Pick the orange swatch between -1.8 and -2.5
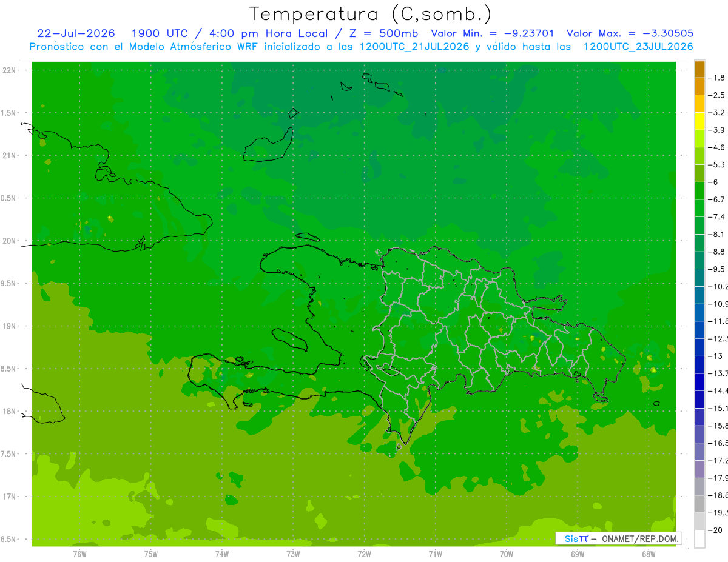The image size is (728, 562). pyautogui.click(x=699, y=86)
